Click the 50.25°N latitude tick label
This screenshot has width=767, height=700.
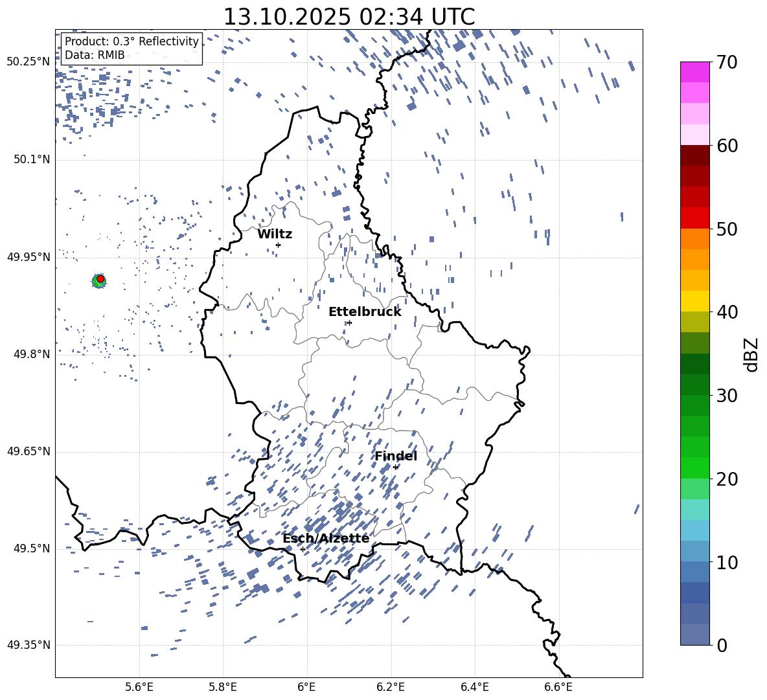pyautogui.click(x=28, y=62)
